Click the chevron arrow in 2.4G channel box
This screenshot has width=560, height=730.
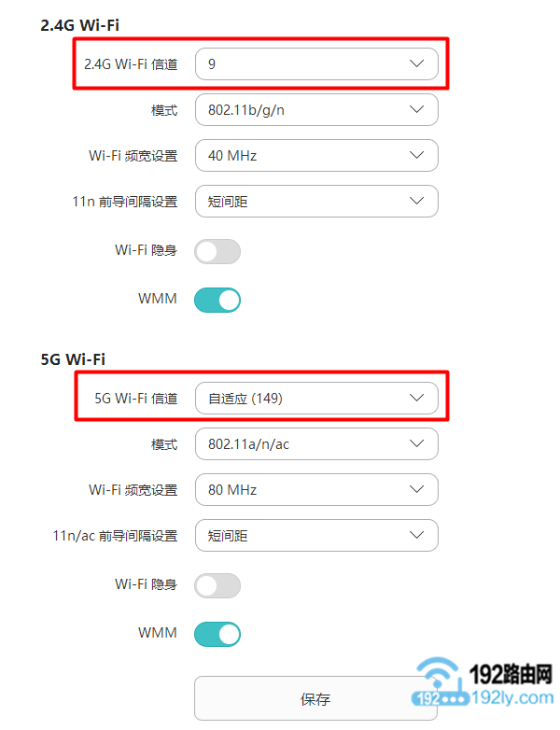(417, 64)
